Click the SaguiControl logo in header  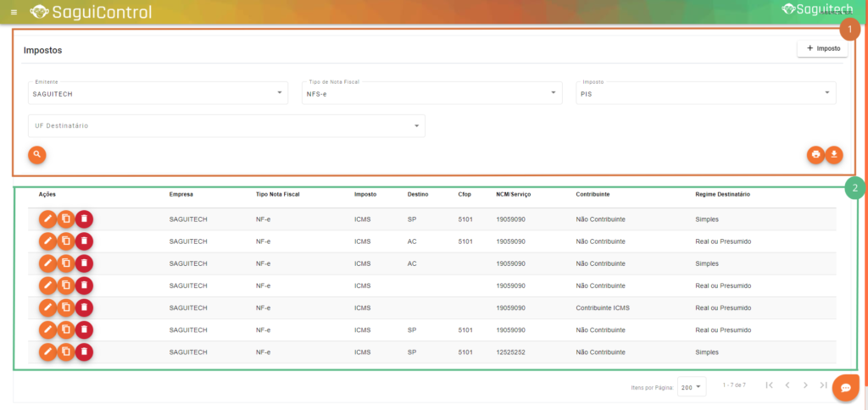[91, 12]
